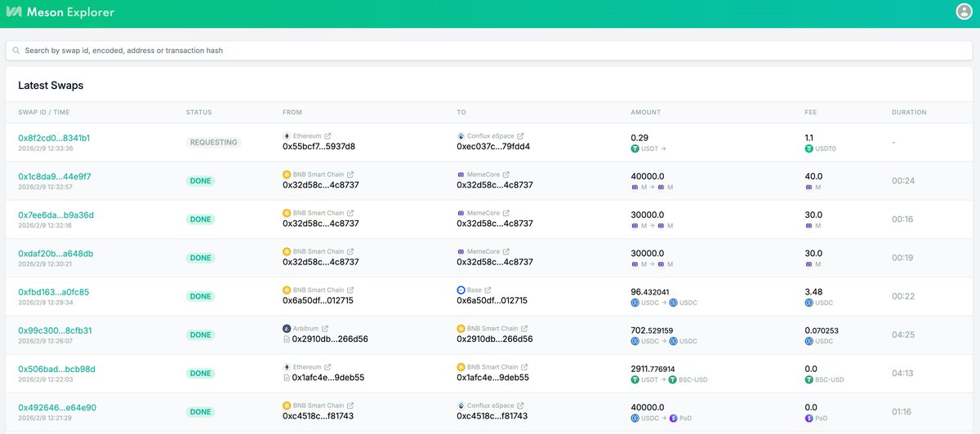Click duration 04:25
The image size is (980, 434).
[903, 334]
